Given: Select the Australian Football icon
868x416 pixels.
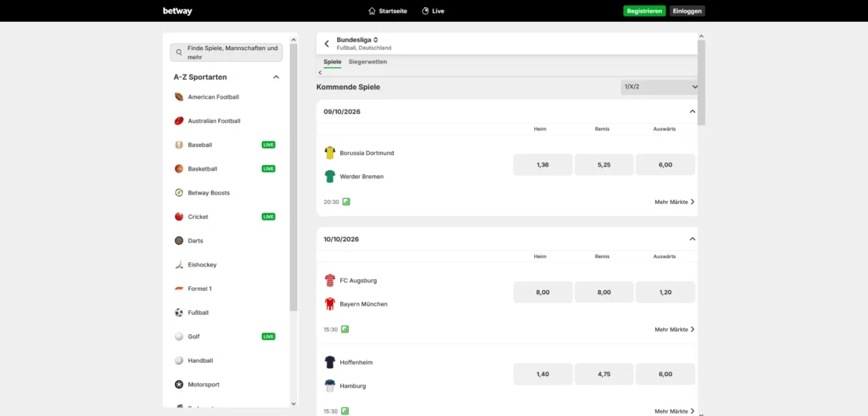Looking at the screenshot, I should tap(179, 120).
